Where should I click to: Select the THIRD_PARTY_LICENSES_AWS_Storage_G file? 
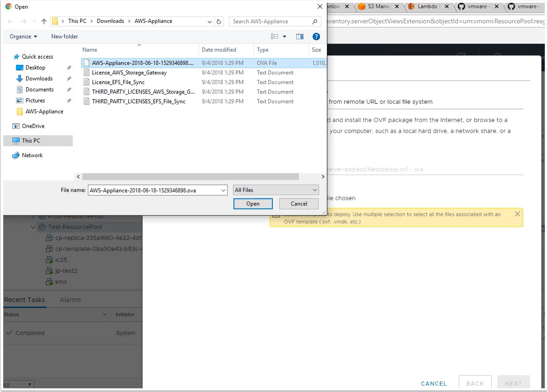143,92
